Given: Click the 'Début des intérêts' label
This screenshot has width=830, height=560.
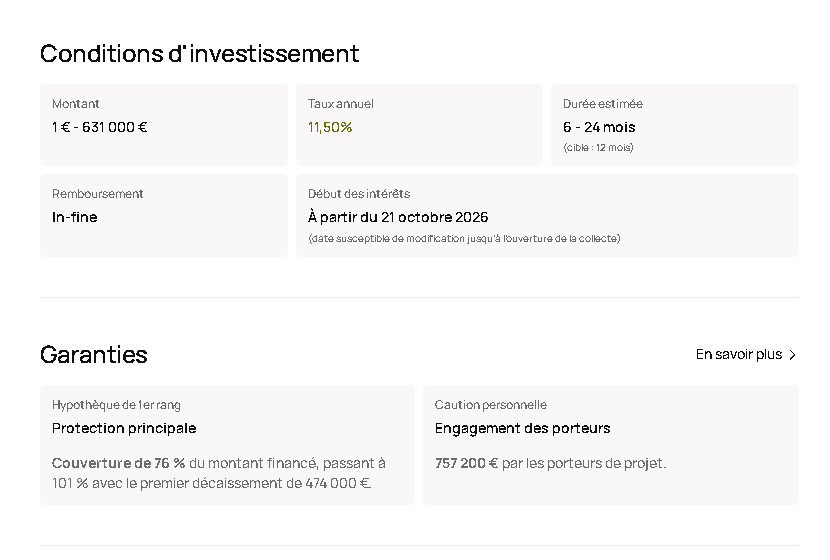Looking at the screenshot, I should pyautogui.click(x=359, y=194).
